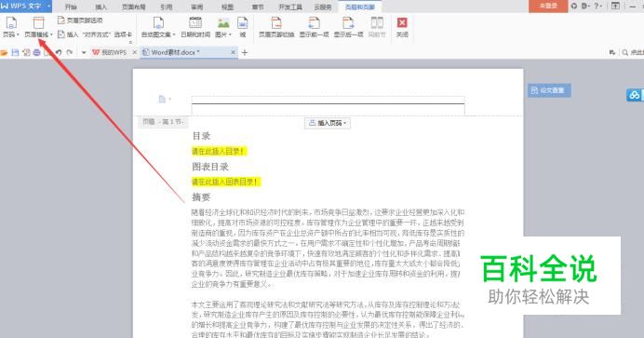
Task: Insert 日期和时间 via calendar icon
Action: 195,23
